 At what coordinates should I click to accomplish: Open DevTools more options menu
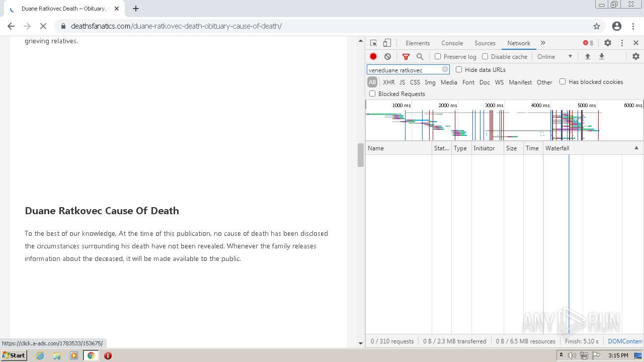coord(622,43)
